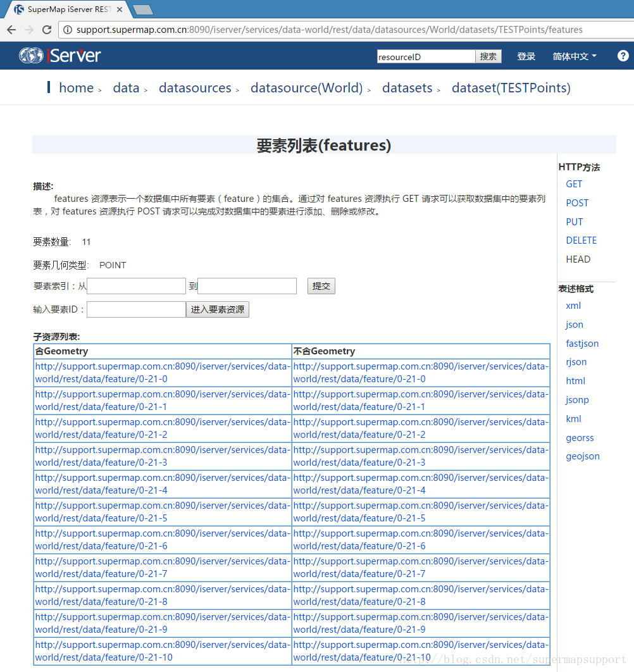Click the browser forward arrow
Image resolution: width=634 pixels, height=672 pixels.
(x=29, y=30)
